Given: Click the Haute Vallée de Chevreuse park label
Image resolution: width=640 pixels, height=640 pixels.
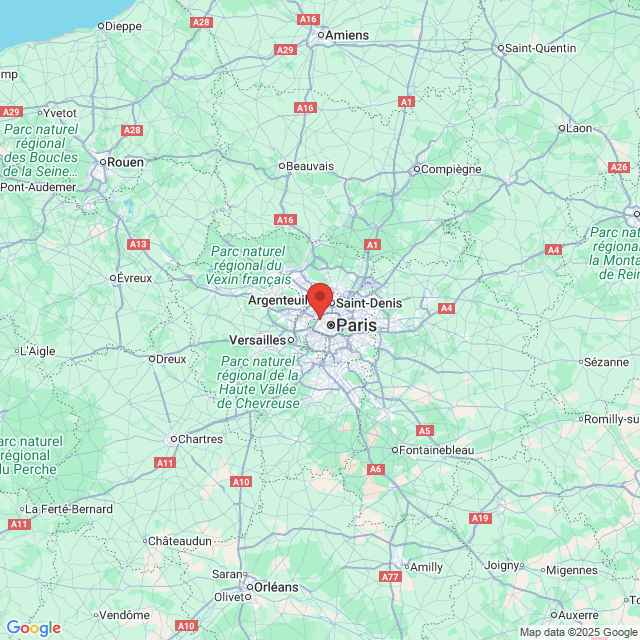Looking at the screenshot, I should [x=258, y=382].
